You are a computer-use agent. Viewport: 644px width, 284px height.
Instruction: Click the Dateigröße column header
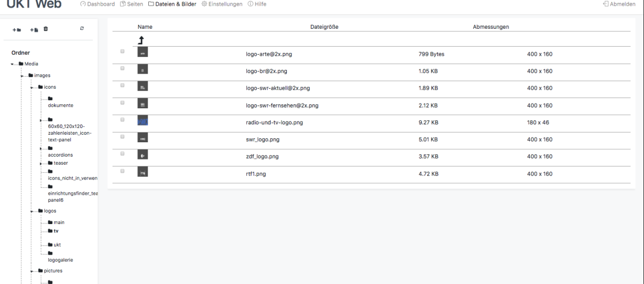point(324,26)
